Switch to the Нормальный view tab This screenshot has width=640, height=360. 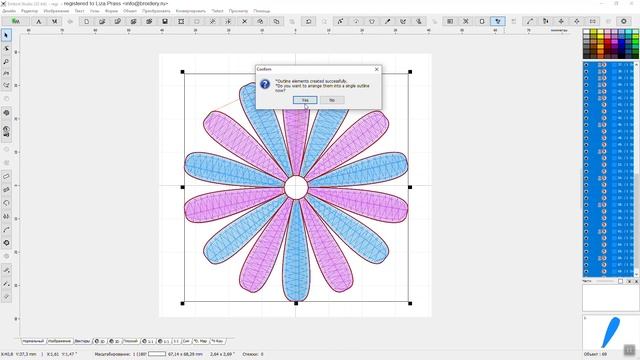33,341
